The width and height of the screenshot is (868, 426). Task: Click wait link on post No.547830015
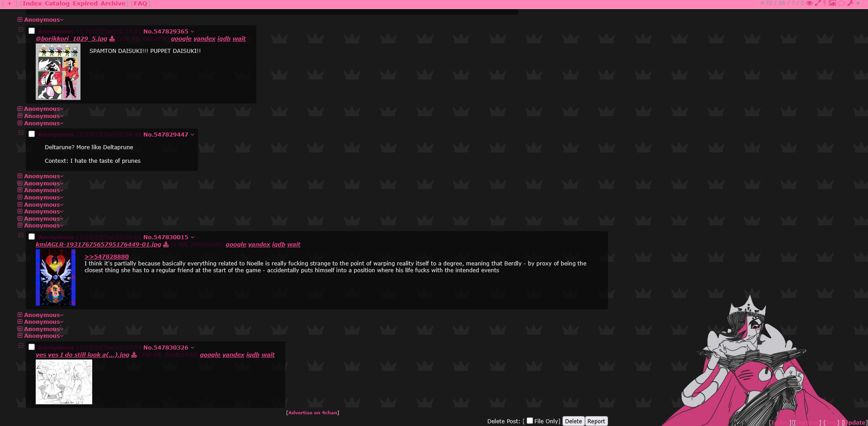294,244
